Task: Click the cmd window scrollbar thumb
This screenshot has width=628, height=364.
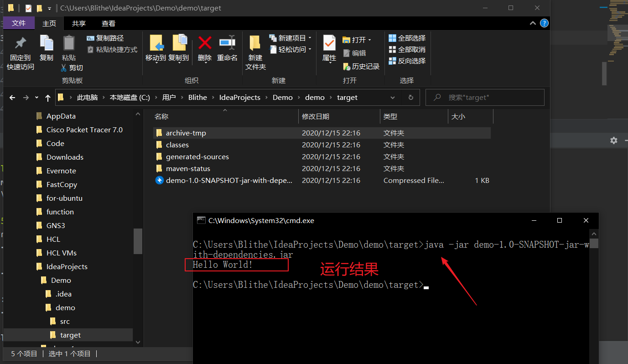Action: click(594, 243)
